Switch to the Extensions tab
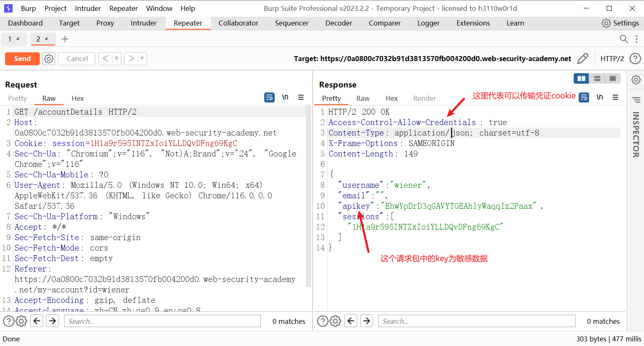Viewport: 644px width, 346px height. [x=473, y=23]
